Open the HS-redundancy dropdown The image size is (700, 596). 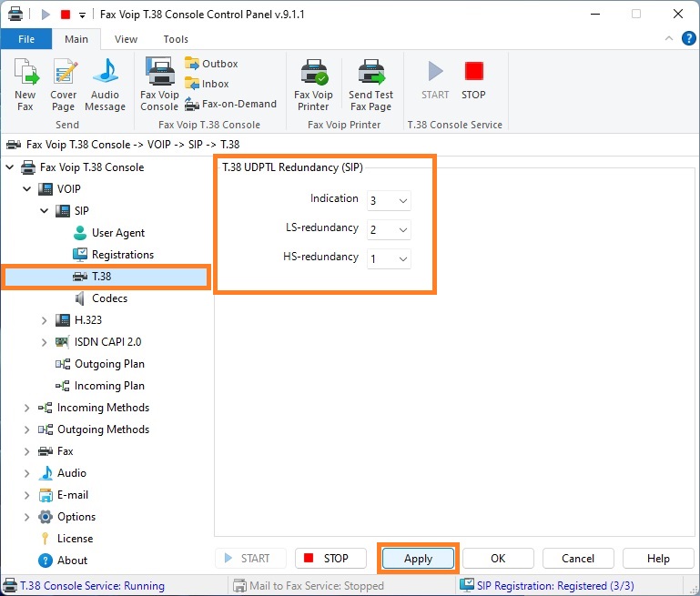(x=389, y=258)
